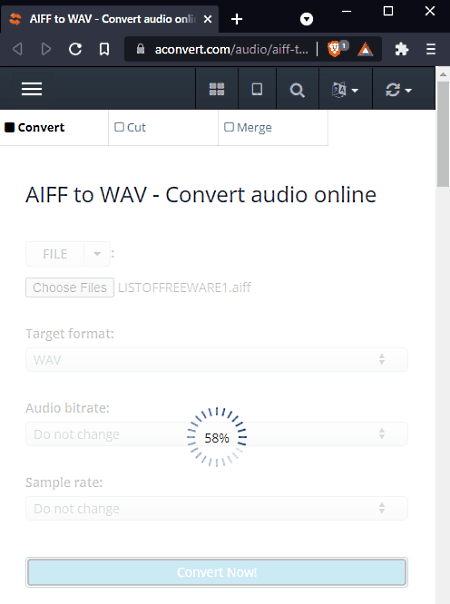
Task: Switch to the Merge tab
Action: [273, 128]
